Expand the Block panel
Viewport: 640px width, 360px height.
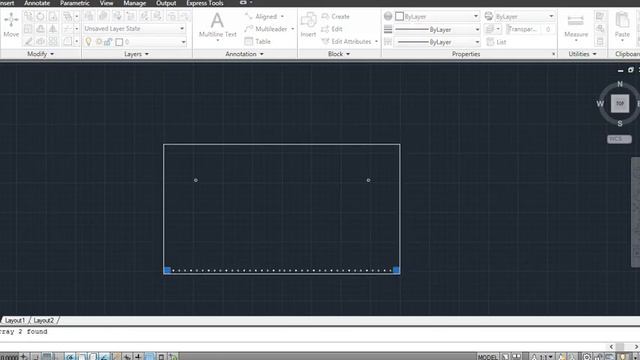click(x=339, y=54)
